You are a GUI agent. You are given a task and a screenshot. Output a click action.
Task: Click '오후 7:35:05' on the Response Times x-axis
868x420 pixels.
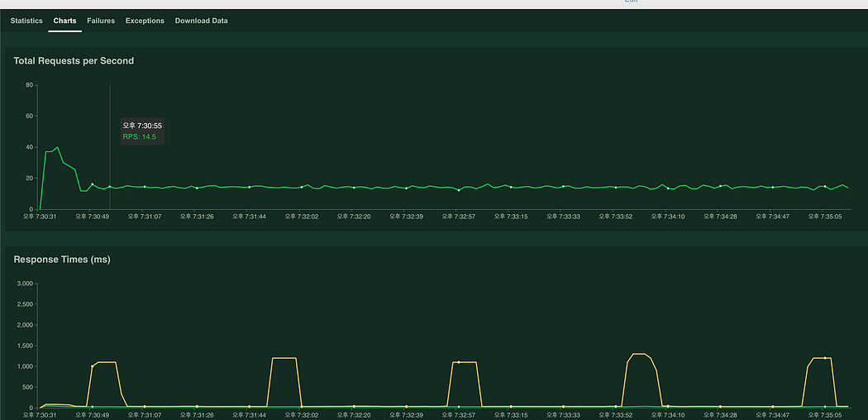coord(825,414)
